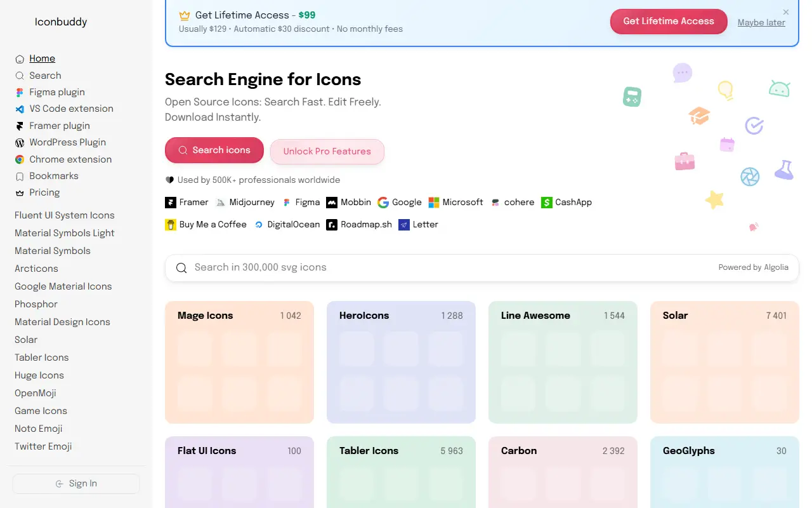The width and height of the screenshot is (812, 508).
Task: Click the Letter logo icon
Action: pos(404,225)
